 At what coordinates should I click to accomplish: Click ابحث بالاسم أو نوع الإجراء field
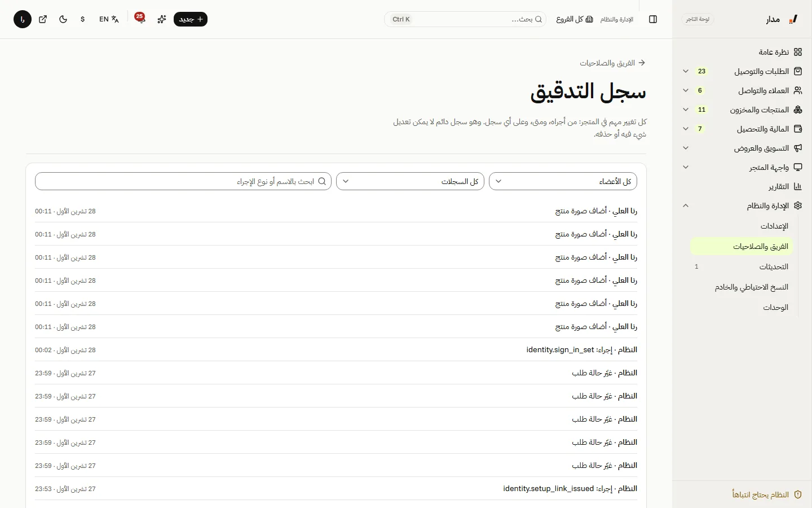(x=183, y=181)
